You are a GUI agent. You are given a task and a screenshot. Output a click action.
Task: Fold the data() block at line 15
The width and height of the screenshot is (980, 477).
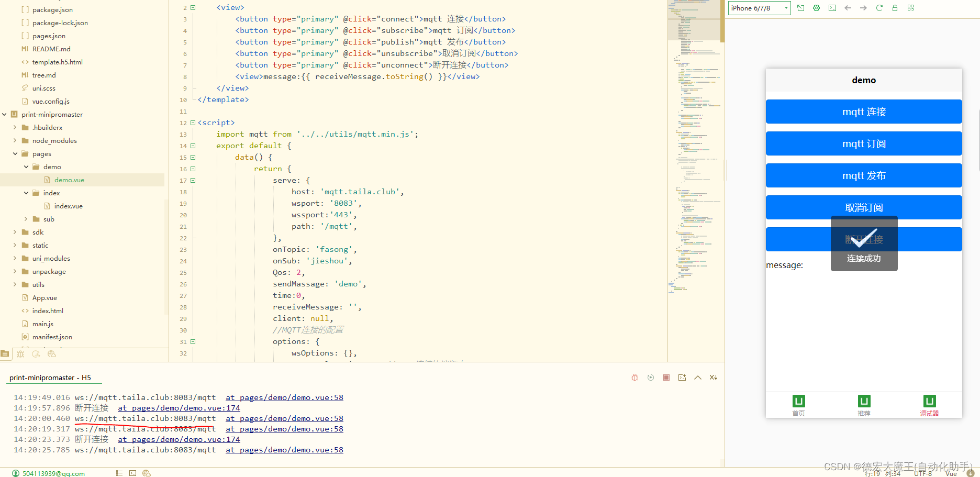pyautogui.click(x=193, y=158)
